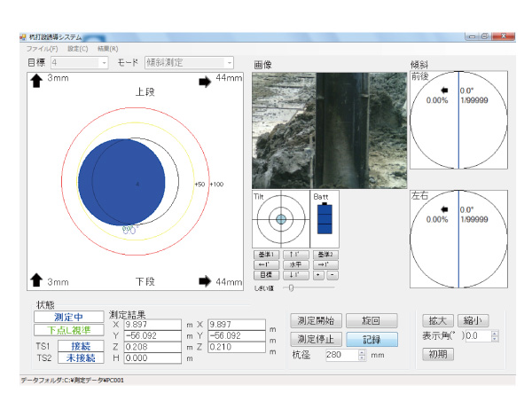532x417 pixels.
Task: Click the 杭径 field showing 280
Action: tap(342, 355)
